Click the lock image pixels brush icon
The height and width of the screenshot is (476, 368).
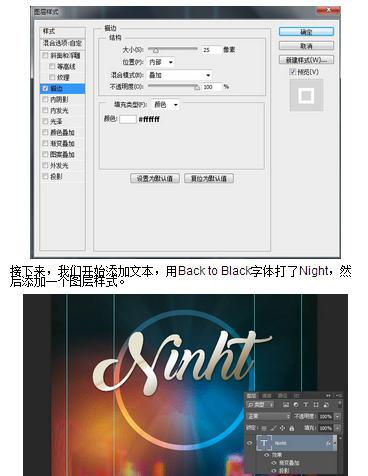click(x=273, y=428)
